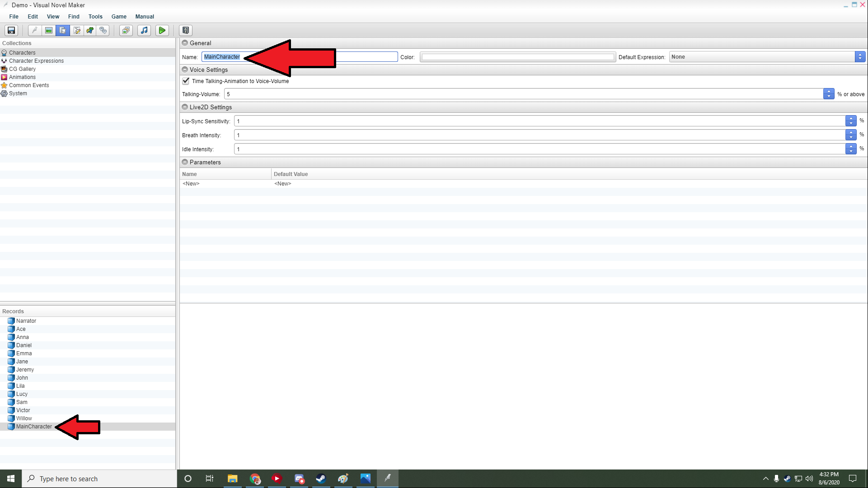Click the A-Z dictionary book icon
This screenshot has width=868, height=488.
click(x=186, y=30)
